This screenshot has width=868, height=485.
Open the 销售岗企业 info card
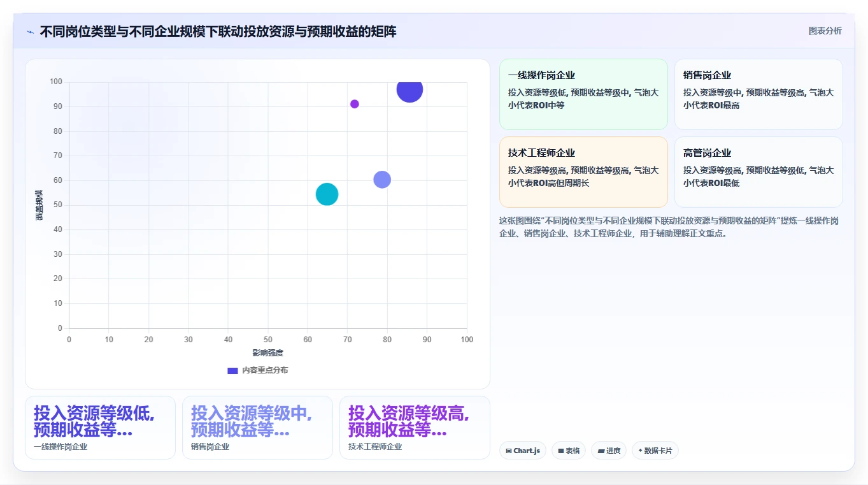pos(758,94)
